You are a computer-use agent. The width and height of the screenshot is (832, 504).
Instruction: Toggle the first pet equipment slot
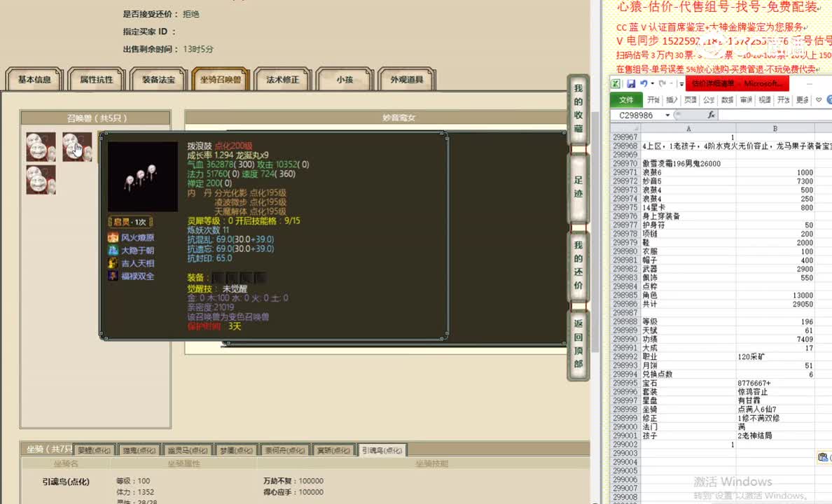pyautogui.click(x=218, y=277)
